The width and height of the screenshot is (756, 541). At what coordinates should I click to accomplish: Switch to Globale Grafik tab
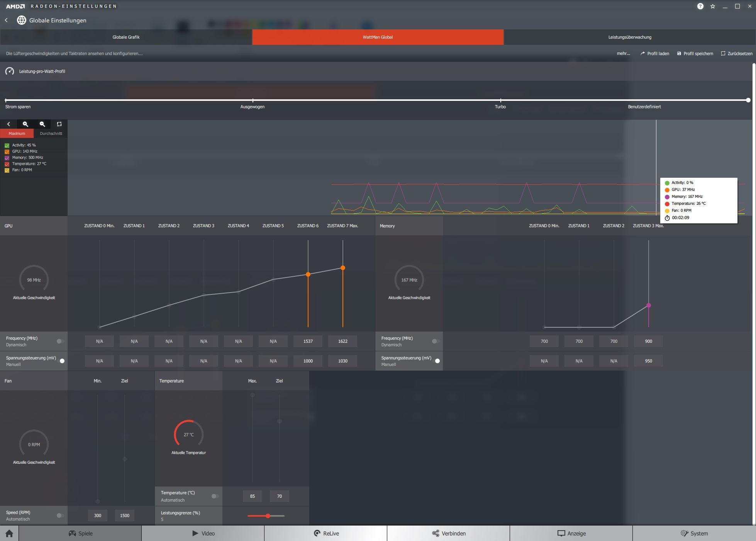126,37
